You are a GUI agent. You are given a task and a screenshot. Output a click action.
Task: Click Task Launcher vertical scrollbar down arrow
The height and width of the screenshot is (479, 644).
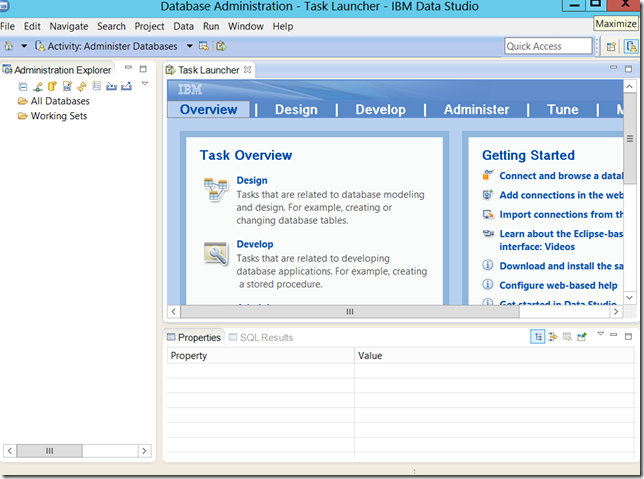[x=629, y=297]
